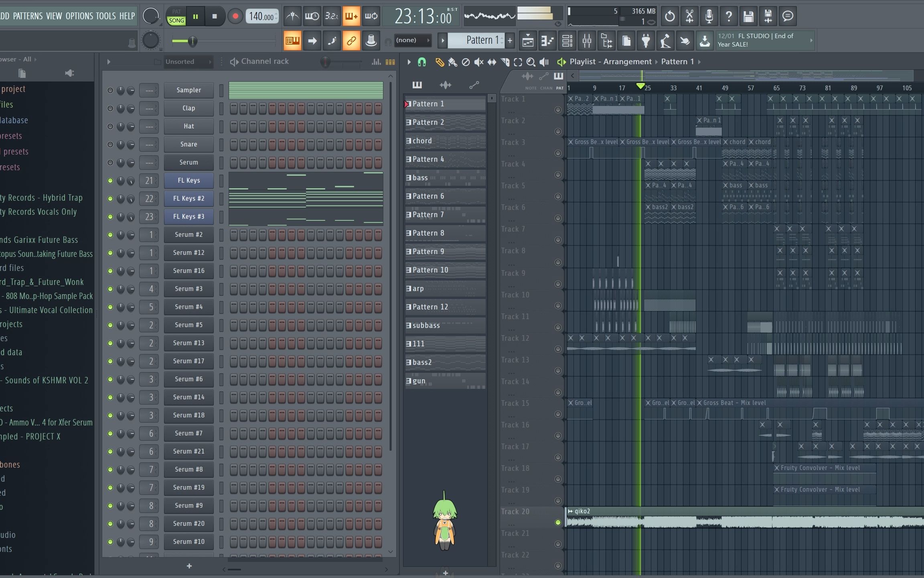Viewport: 924px width, 578px height.
Task: Click the tempo 140.000 field
Action: pyautogui.click(x=262, y=16)
